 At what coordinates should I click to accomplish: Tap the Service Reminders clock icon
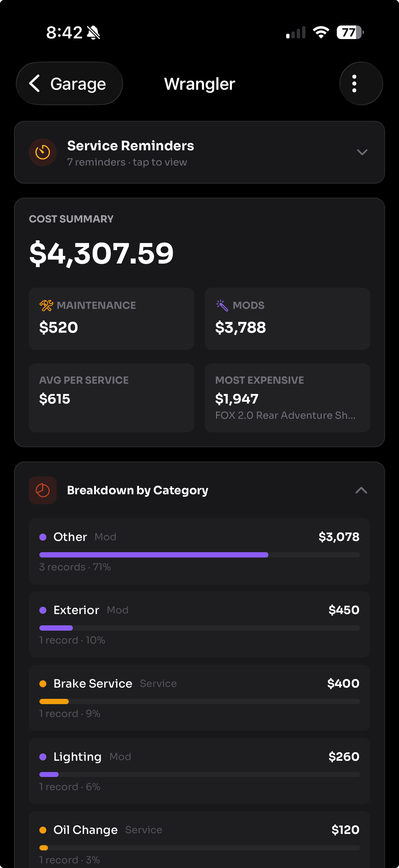pyautogui.click(x=42, y=152)
